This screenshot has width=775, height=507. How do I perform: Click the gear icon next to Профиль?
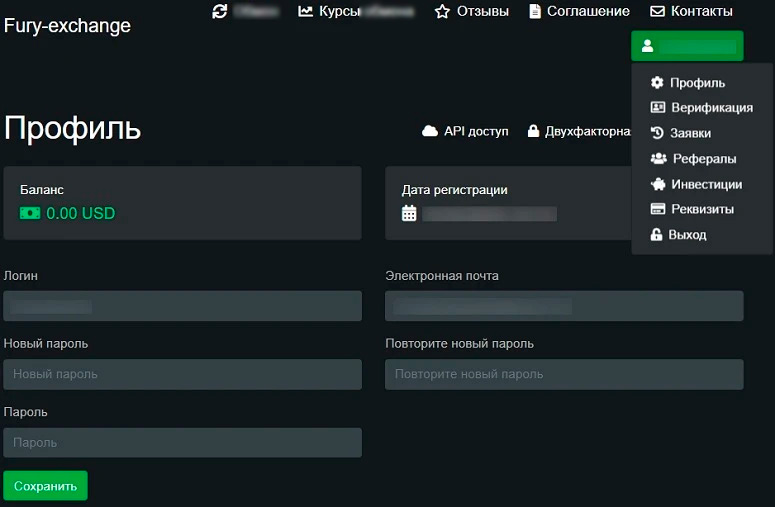[x=657, y=83]
